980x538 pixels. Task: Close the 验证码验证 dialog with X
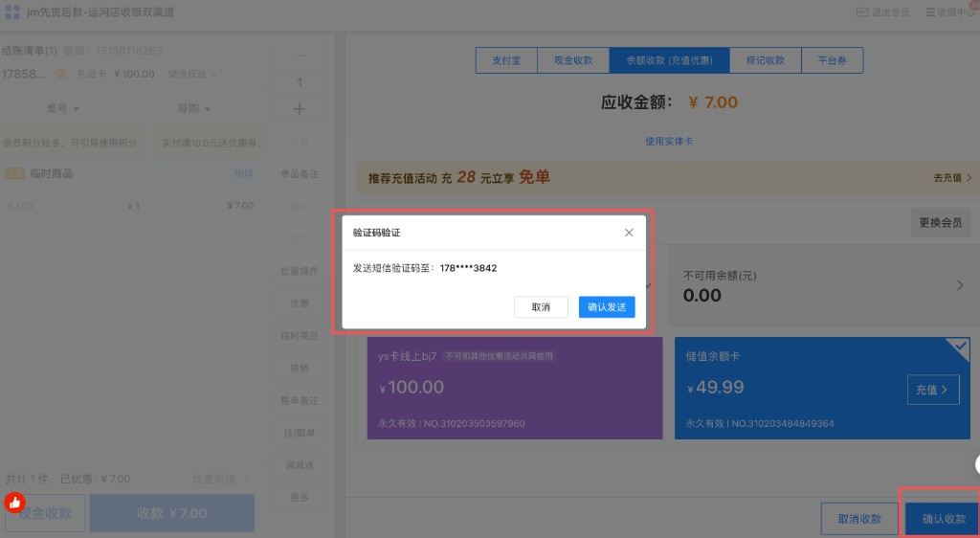pos(629,233)
